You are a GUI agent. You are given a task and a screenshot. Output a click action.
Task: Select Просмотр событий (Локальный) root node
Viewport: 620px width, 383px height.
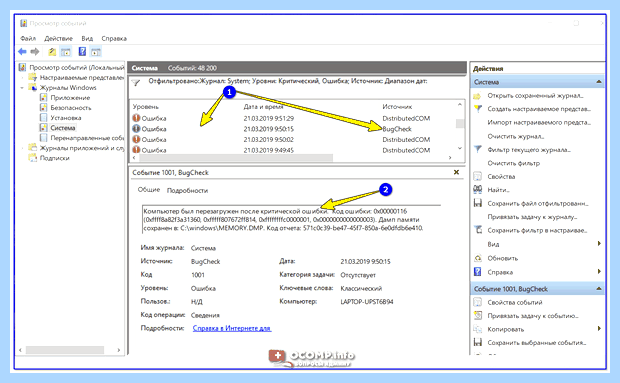point(77,67)
